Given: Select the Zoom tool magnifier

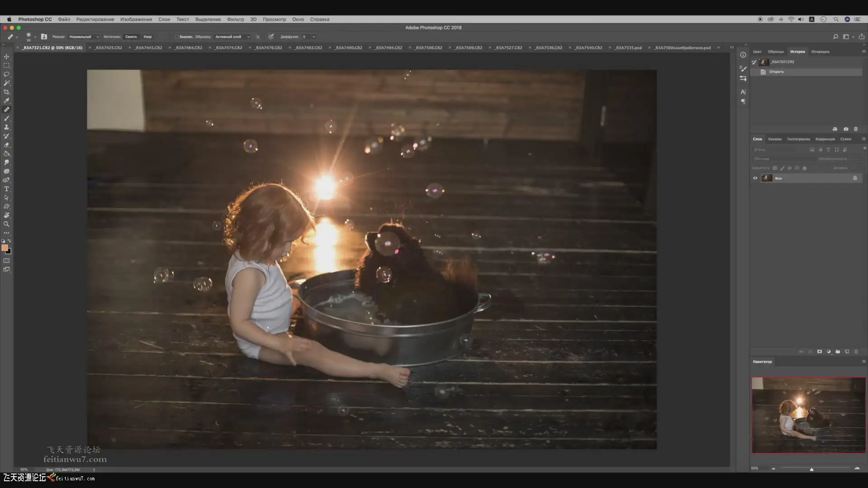Looking at the screenshot, I should tap(6, 224).
